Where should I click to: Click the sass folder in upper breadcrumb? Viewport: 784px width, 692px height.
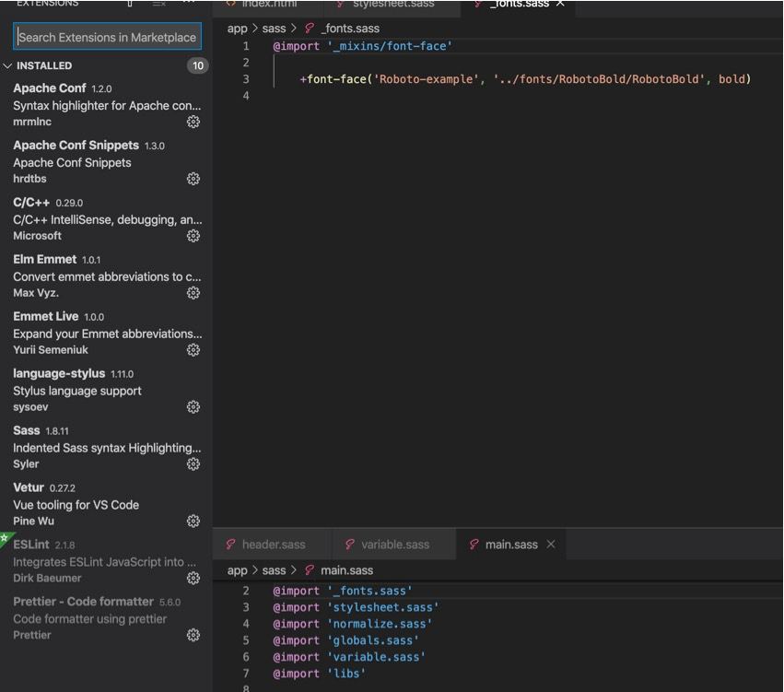coord(274,29)
